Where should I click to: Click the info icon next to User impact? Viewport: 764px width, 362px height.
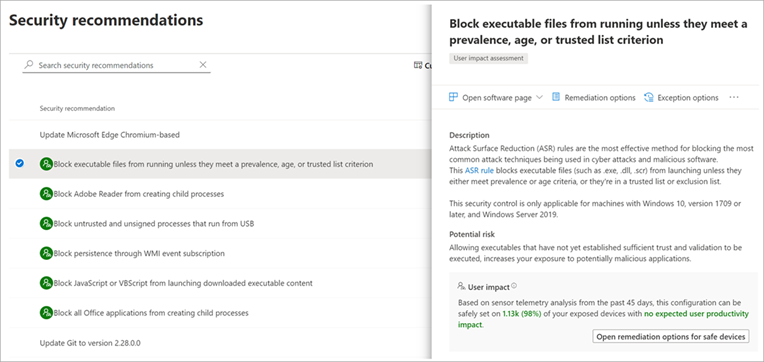[514, 286]
